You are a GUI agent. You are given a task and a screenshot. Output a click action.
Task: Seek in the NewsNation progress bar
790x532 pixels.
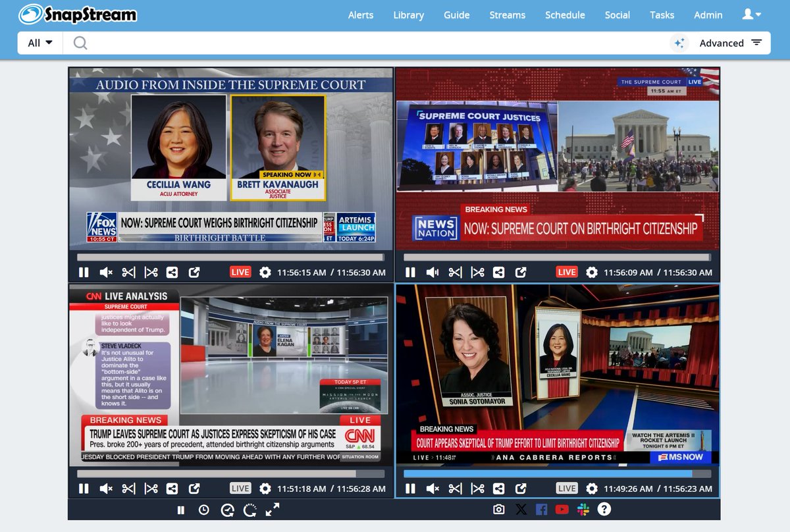557,257
